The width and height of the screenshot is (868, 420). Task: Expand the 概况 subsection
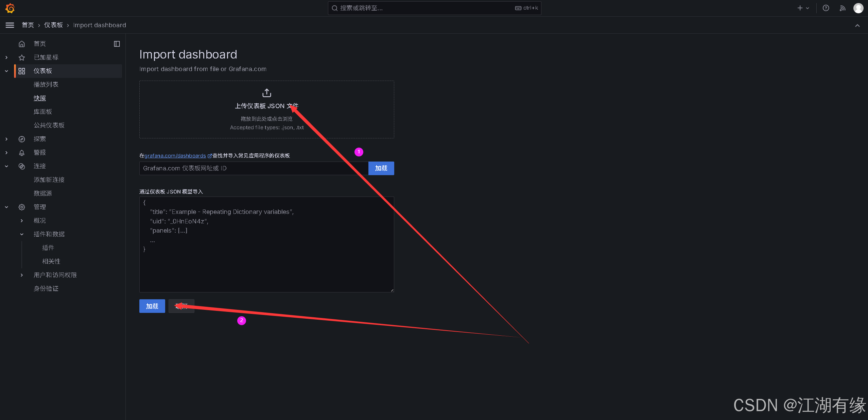click(x=22, y=221)
